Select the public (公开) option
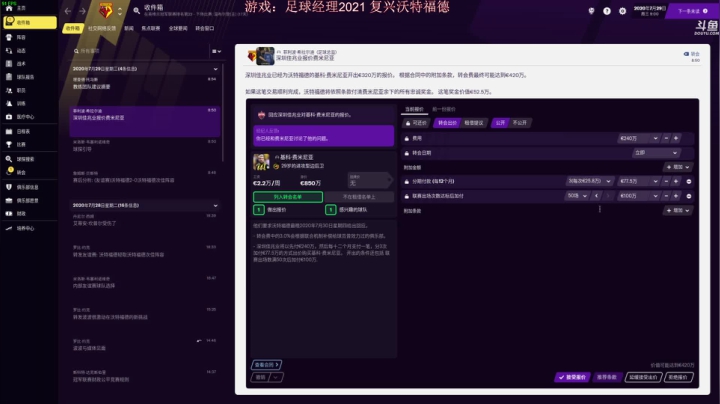Screen dimensions: 720x404 [500, 123]
